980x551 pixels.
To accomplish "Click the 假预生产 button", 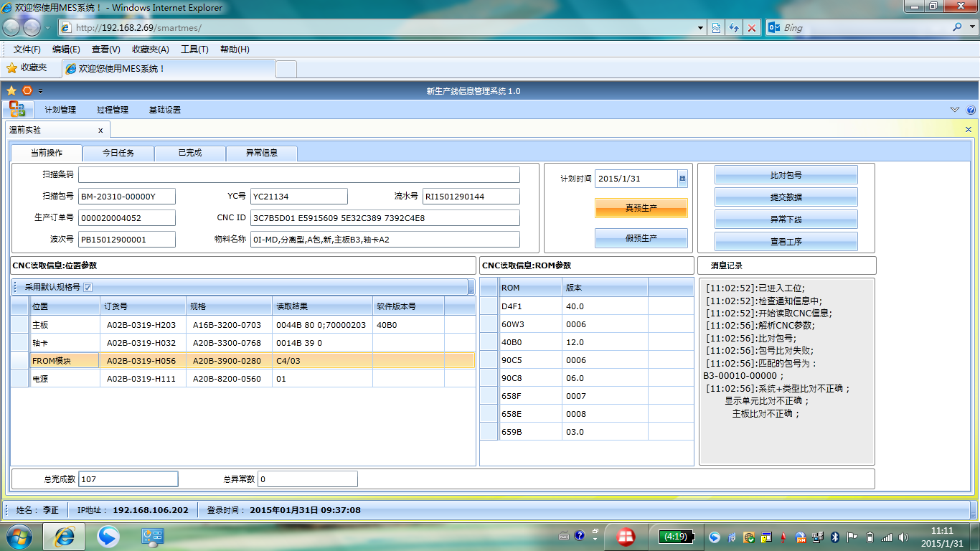I will pyautogui.click(x=641, y=238).
